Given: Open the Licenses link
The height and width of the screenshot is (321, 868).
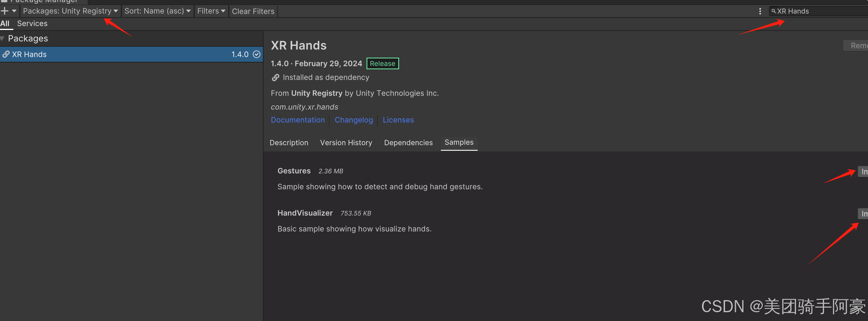Looking at the screenshot, I should point(398,120).
